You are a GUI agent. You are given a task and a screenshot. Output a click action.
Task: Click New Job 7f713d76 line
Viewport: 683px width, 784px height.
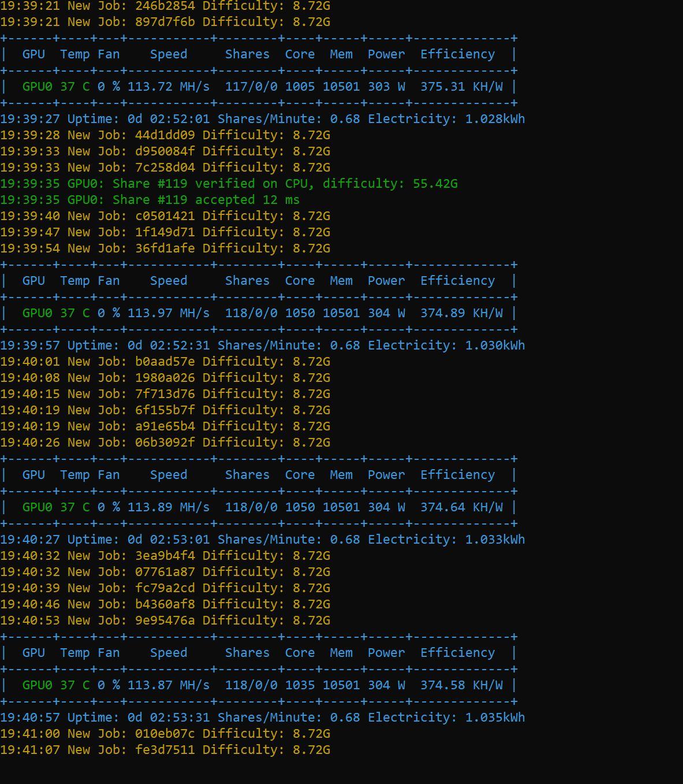coord(165,394)
